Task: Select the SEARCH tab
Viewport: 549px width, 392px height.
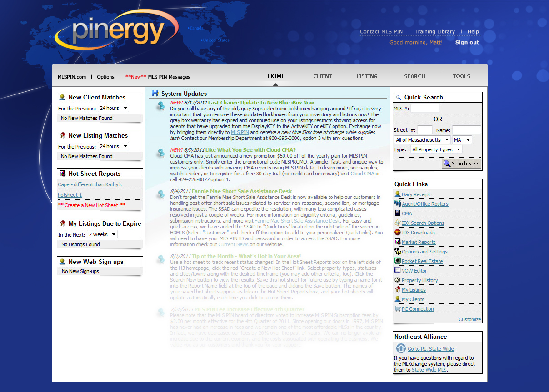Action: [x=415, y=76]
